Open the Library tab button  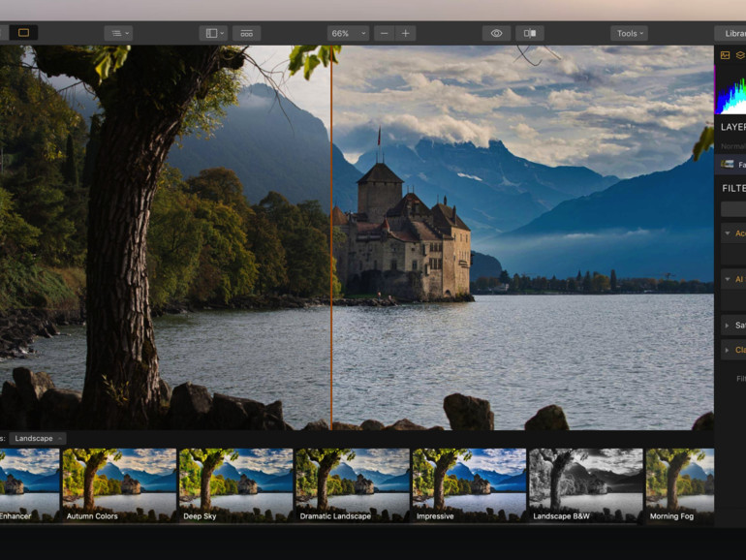click(x=730, y=33)
